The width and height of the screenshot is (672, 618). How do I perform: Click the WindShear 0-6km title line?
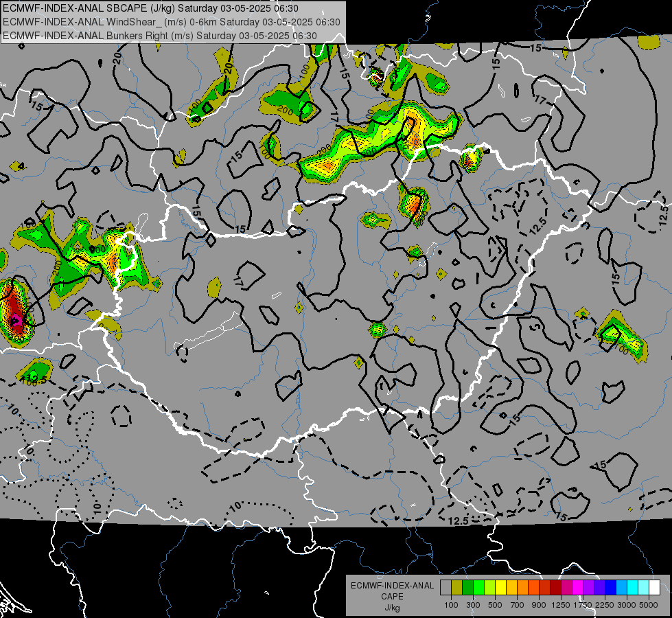(x=172, y=22)
